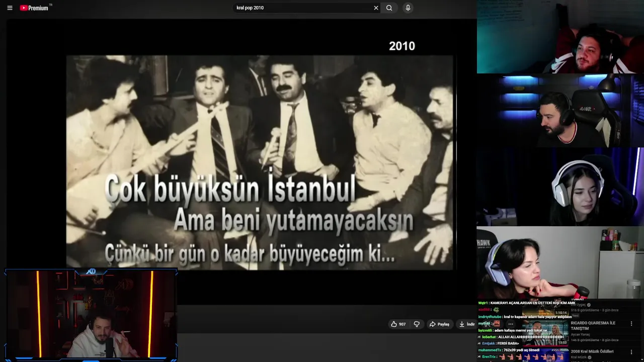The height and width of the screenshot is (362, 644).
Task: Click the '2010' year label over the video
Action: coord(402,46)
